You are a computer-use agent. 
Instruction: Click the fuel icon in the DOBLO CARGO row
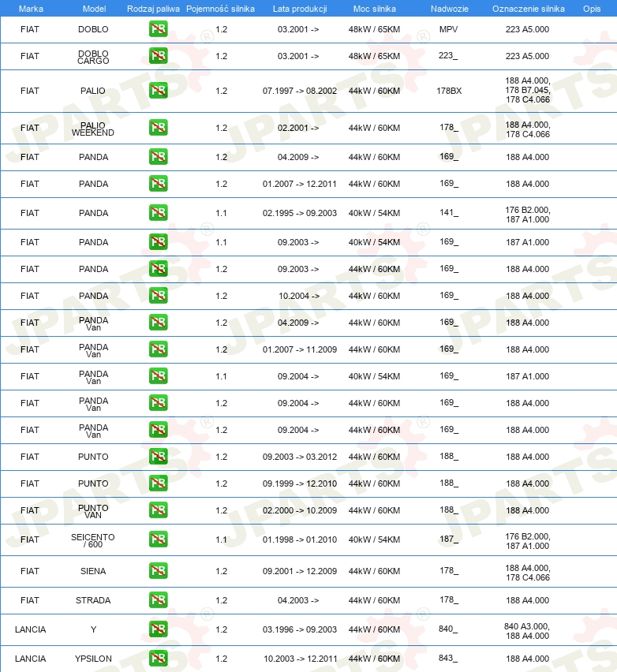pyautogui.click(x=159, y=56)
